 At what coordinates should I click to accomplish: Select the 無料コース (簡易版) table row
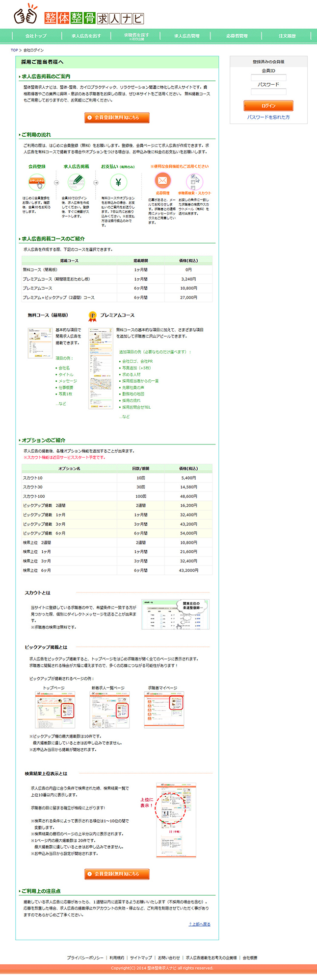tap(117, 270)
